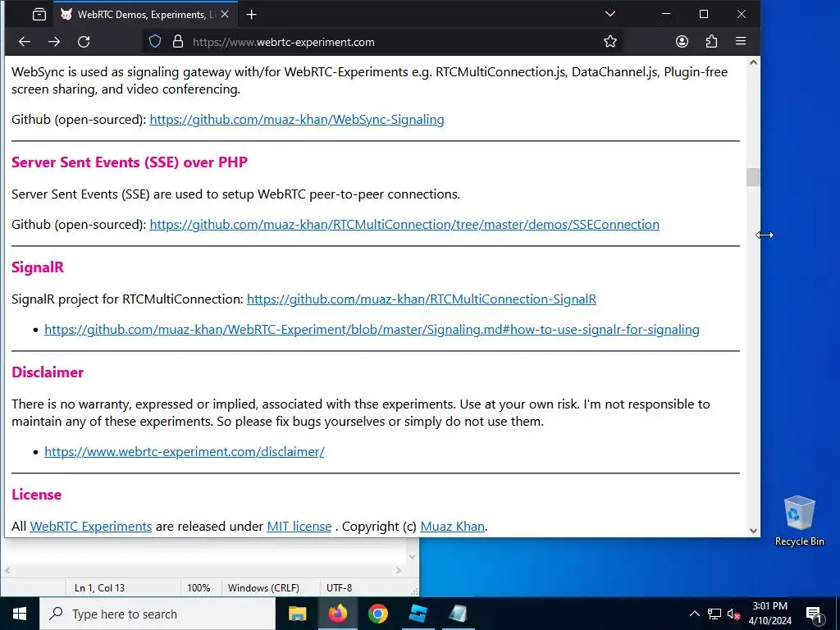Launch Google Chrome from taskbar
The height and width of the screenshot is (630, 840).
point(377,614)
